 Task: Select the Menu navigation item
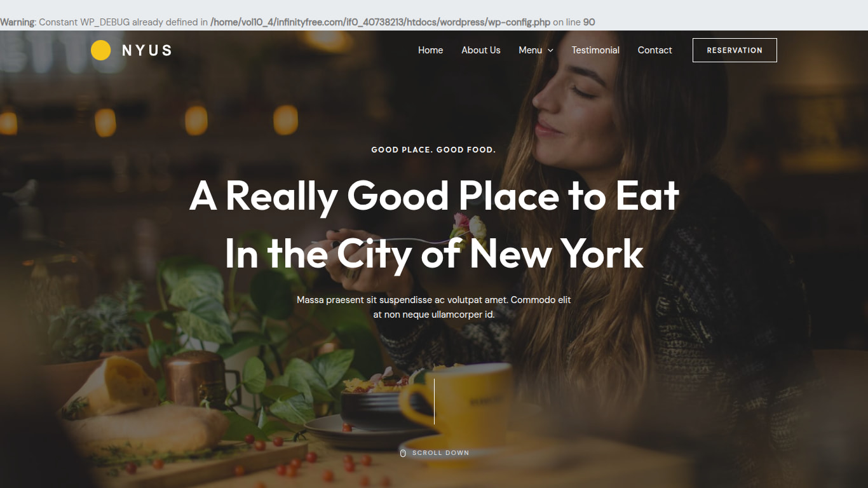530,50
